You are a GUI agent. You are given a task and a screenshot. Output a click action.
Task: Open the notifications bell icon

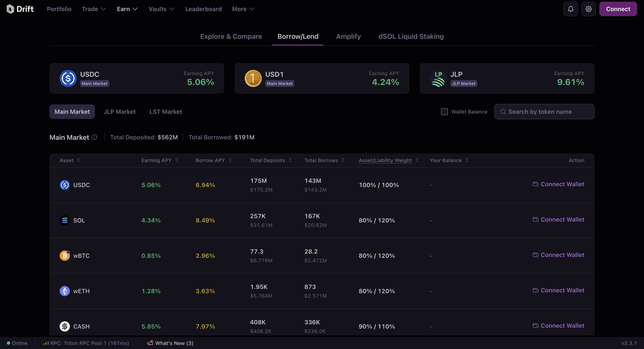(570, 9)
